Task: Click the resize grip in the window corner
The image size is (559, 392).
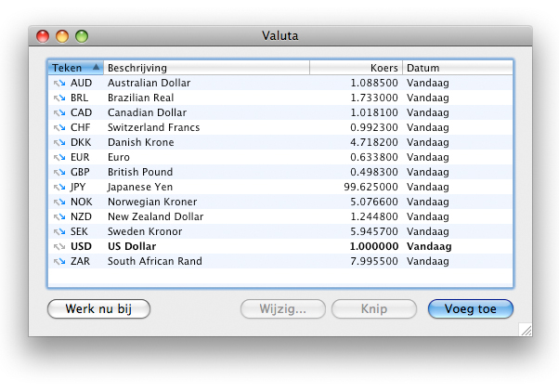Action: pyautogui.click(x=526, y=331)
